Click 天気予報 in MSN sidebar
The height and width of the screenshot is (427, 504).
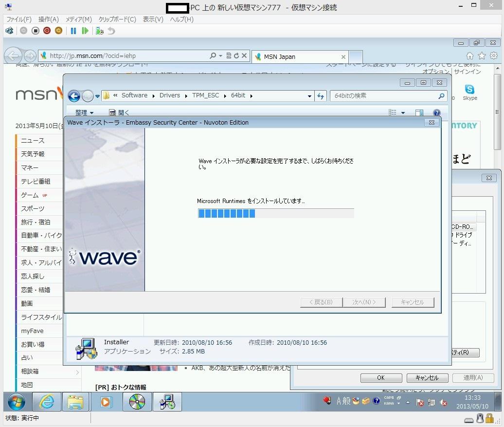click(x=33, y=154)
